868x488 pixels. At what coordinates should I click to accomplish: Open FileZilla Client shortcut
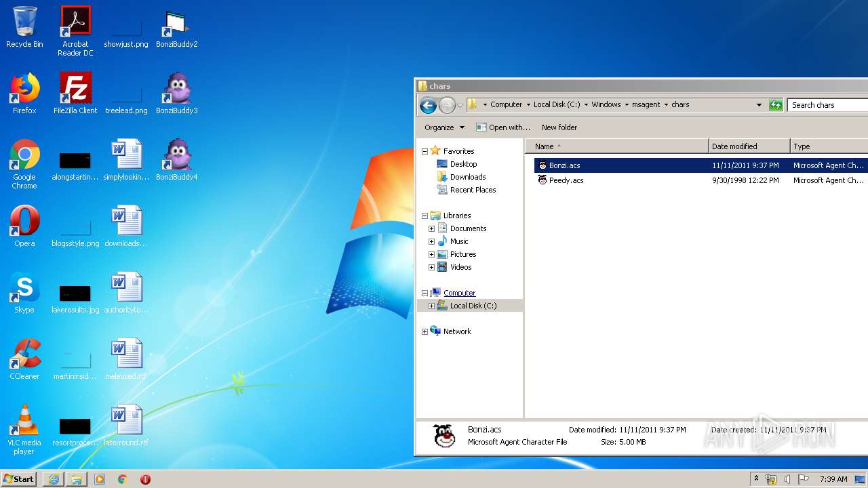[75, 94]
